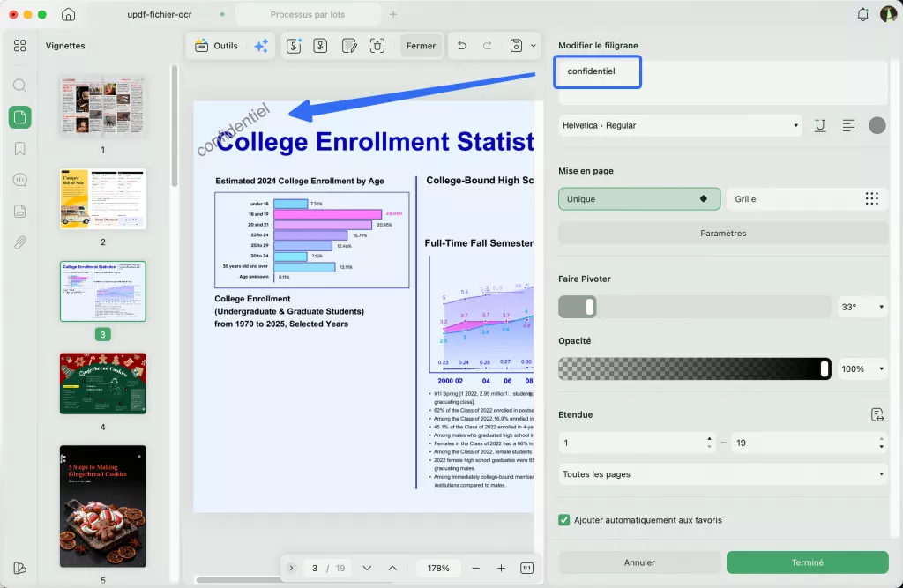The width and height of the screenshot is (903, 588).
Task: Switch to the Processus par lots tab
Action: coord(308,14)
